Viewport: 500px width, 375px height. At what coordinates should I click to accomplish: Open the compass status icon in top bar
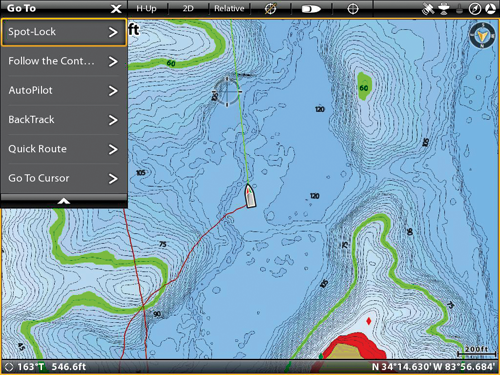pyautogui.click(x=475, y=9)
